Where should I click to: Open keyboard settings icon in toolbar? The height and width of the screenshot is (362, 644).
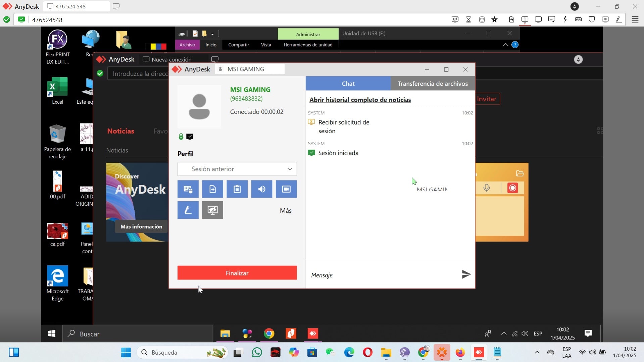point(578,19)
